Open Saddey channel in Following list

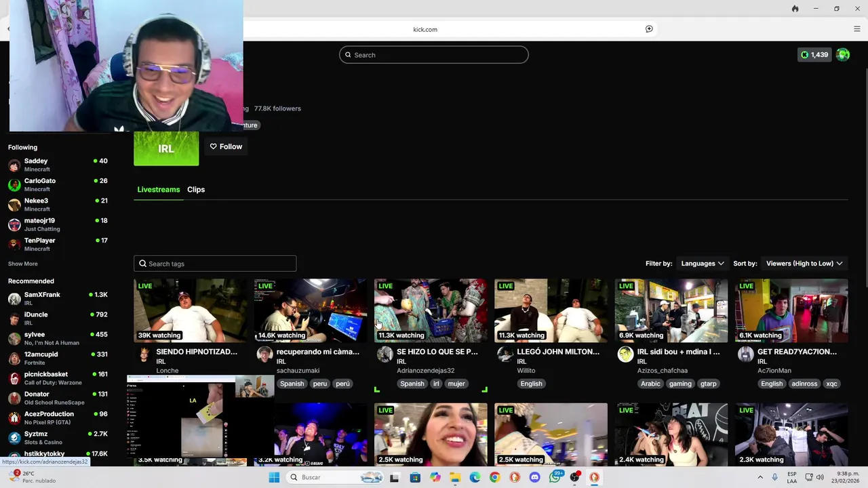pyautogui.click(x=58, y=165)
